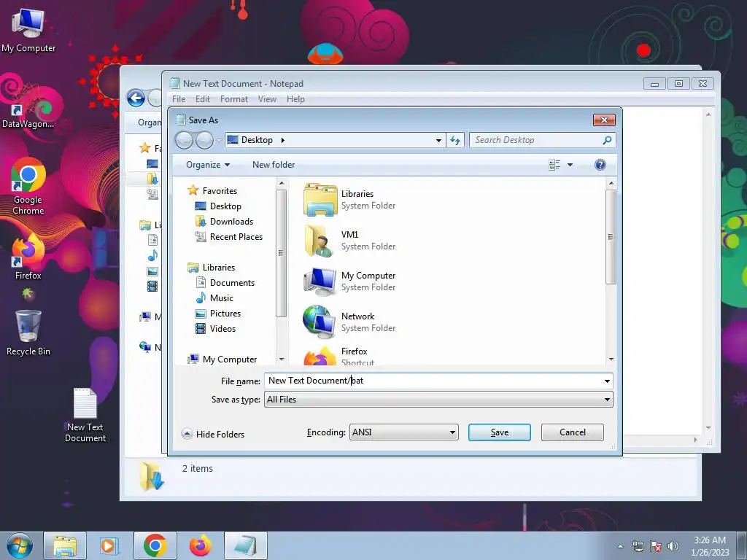Click the file list vertical scrollbar thumb
Viewport: 747px width, 560px height.
611,237
